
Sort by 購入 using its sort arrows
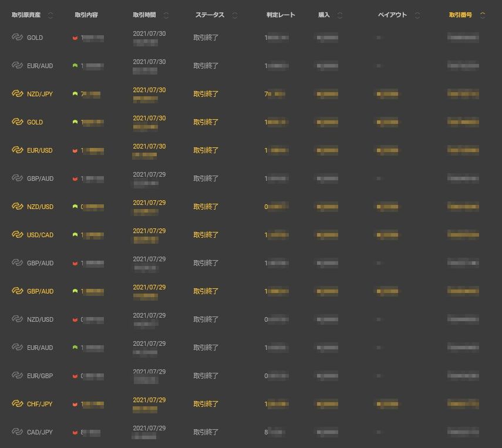[340, 15]
